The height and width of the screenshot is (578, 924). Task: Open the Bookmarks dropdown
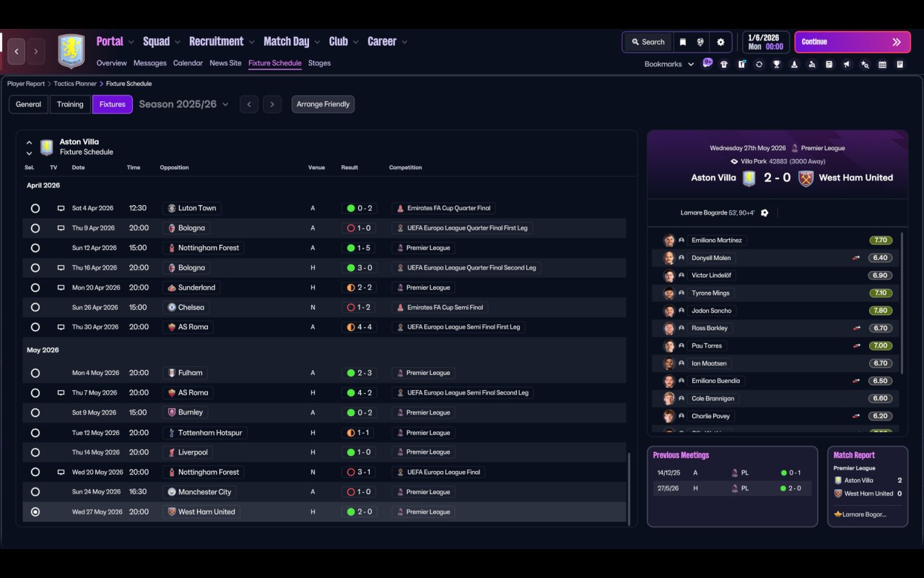coord(669,64)
